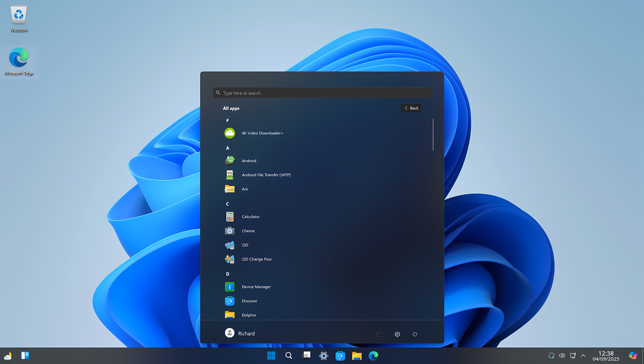Viewport: 644px width, 364px height.
Task: Expand the hidden system tray icons
Action: click(583, 356)
